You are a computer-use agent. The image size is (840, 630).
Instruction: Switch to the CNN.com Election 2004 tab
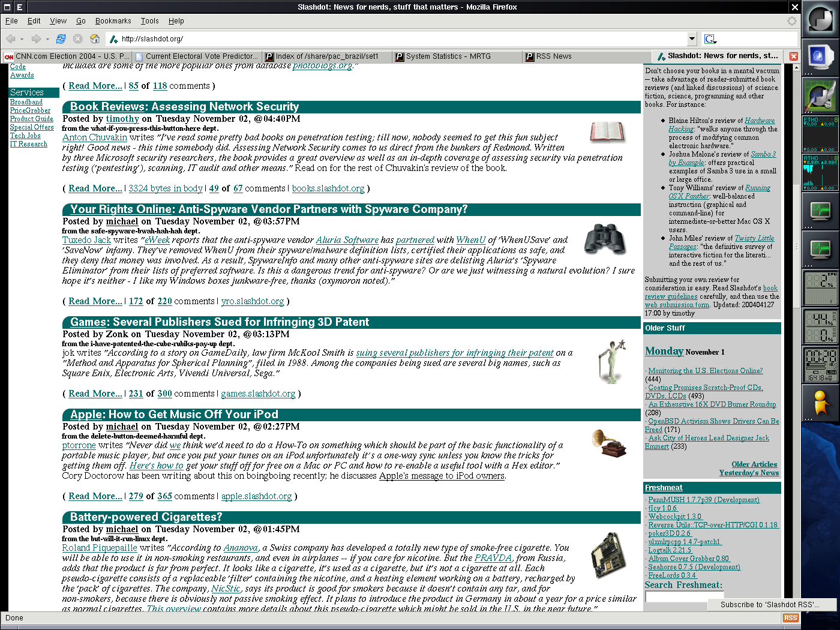point(66,56)
